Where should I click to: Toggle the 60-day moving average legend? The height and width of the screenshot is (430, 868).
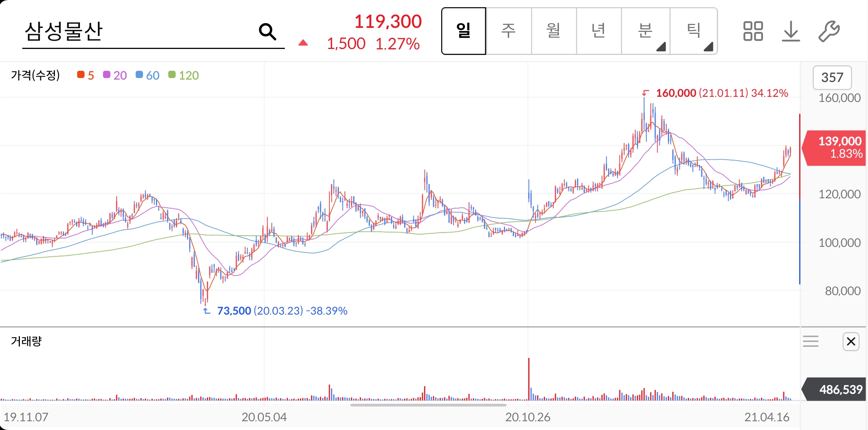pyautogui.click(x=148, y=75)
